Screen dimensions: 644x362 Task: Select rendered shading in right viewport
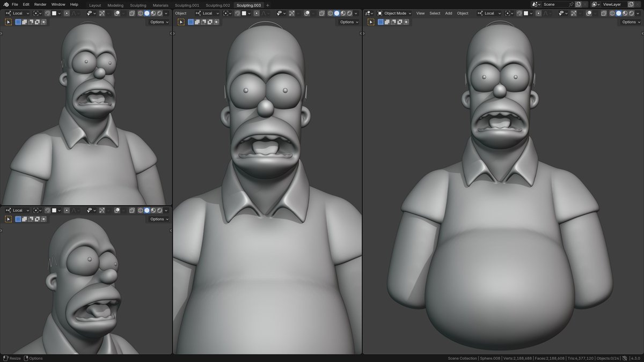[x=631, y=13]
